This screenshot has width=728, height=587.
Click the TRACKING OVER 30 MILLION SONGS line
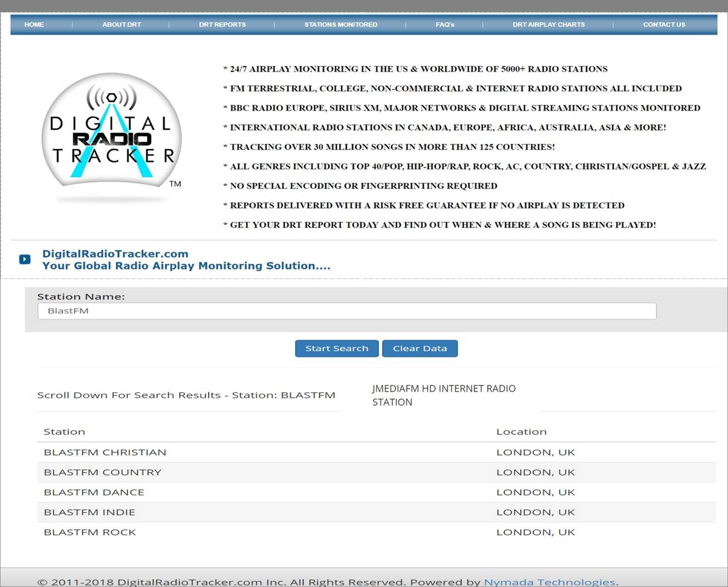(x=389, y=147)
